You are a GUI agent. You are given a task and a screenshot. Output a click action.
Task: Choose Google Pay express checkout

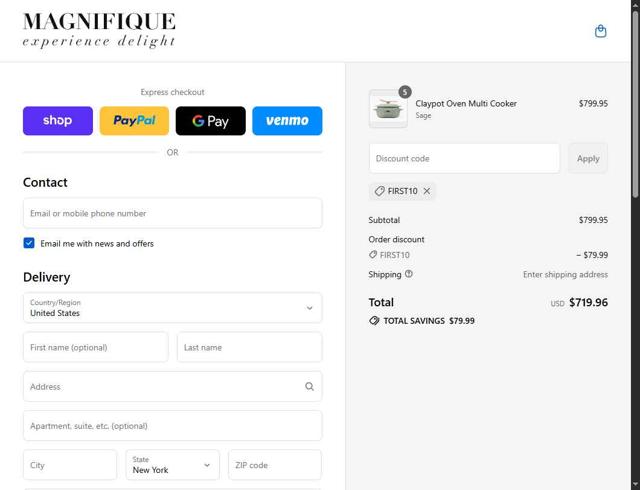[x=211, y=121]
